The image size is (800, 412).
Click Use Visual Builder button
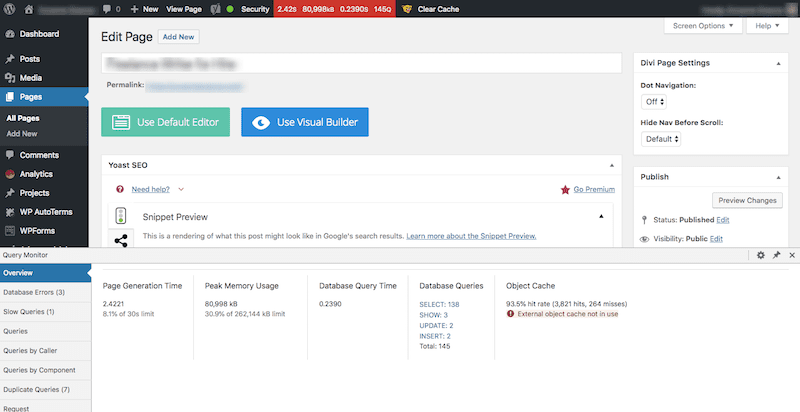pyautogui.click(x=305, y=122)
